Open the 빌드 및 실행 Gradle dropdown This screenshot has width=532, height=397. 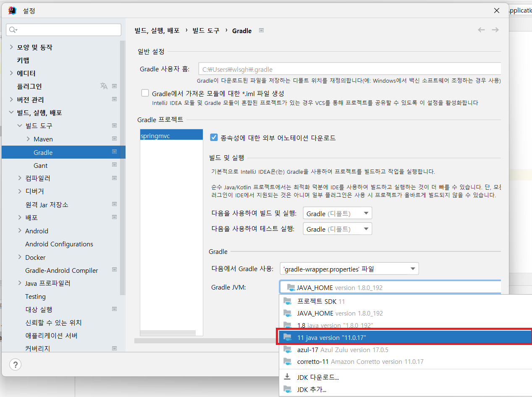[x=338, y=213]
